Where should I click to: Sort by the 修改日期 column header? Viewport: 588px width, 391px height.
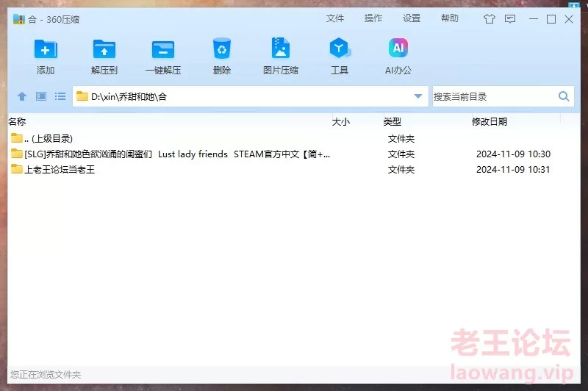click(x=490, y=121)
